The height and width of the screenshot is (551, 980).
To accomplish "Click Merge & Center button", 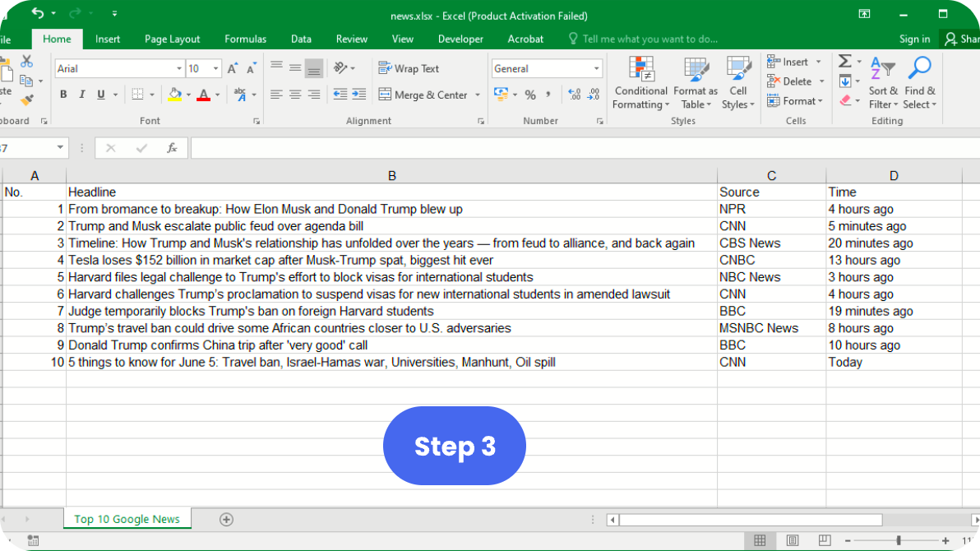I will coord(423,95).
